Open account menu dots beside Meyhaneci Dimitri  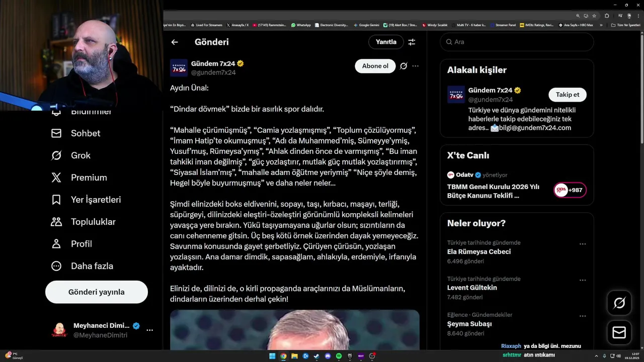[x=149, y=330]
